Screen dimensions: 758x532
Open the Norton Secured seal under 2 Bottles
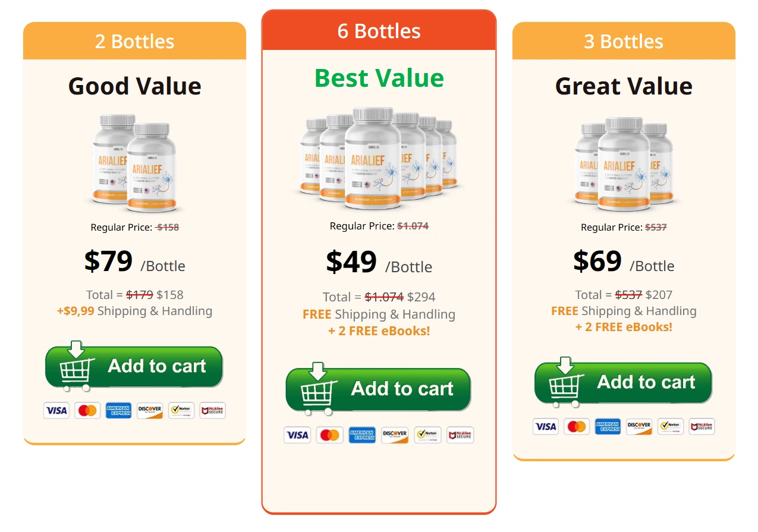tap(181, 410)
